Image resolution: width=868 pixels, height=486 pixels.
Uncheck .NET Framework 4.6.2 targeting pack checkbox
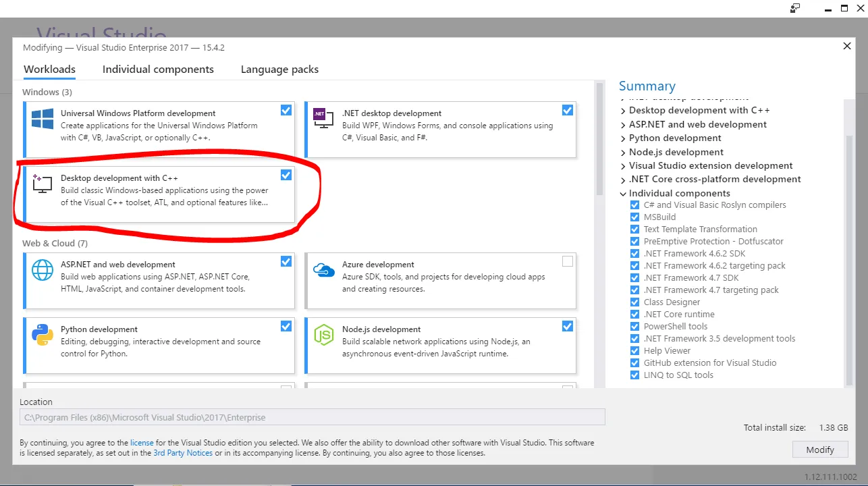click(x=634, y=266)
